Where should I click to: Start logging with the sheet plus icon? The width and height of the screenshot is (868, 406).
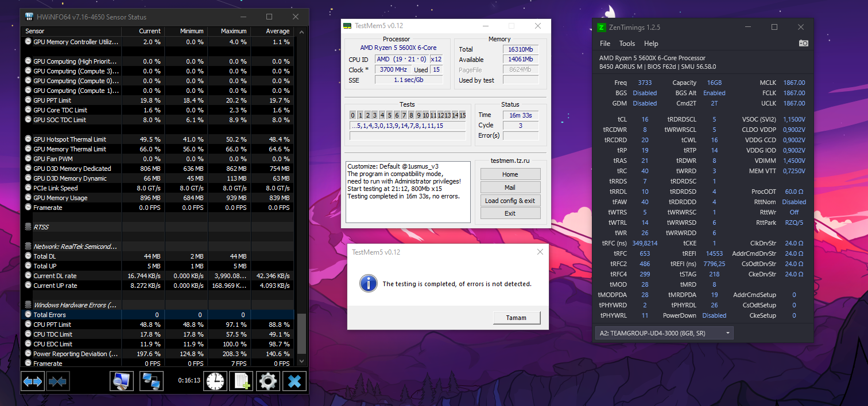(241, 381)
